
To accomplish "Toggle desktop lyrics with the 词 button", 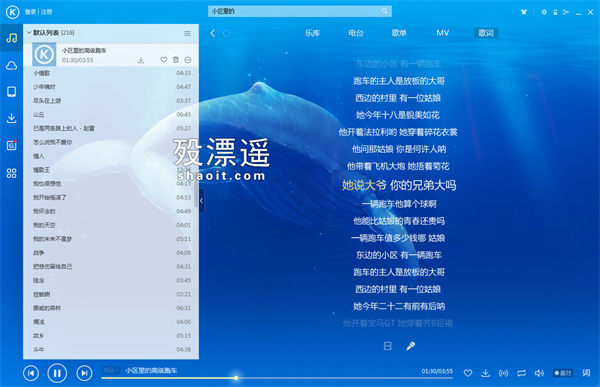I will tap(586, 372).
